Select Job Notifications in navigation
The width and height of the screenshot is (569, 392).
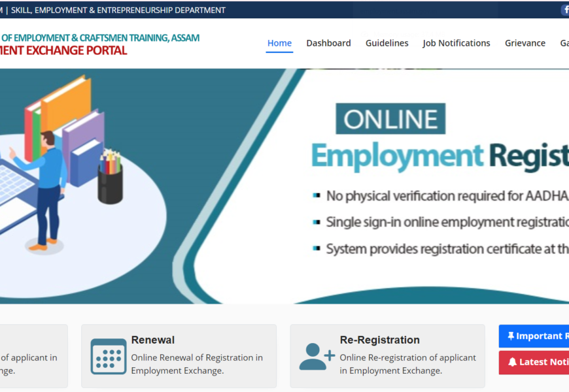point(456,43)
